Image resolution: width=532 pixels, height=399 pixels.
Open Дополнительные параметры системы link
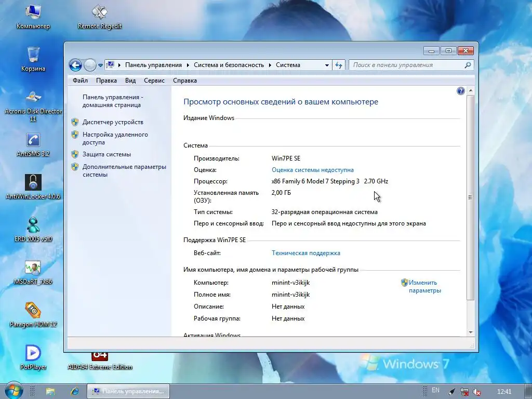124,170
